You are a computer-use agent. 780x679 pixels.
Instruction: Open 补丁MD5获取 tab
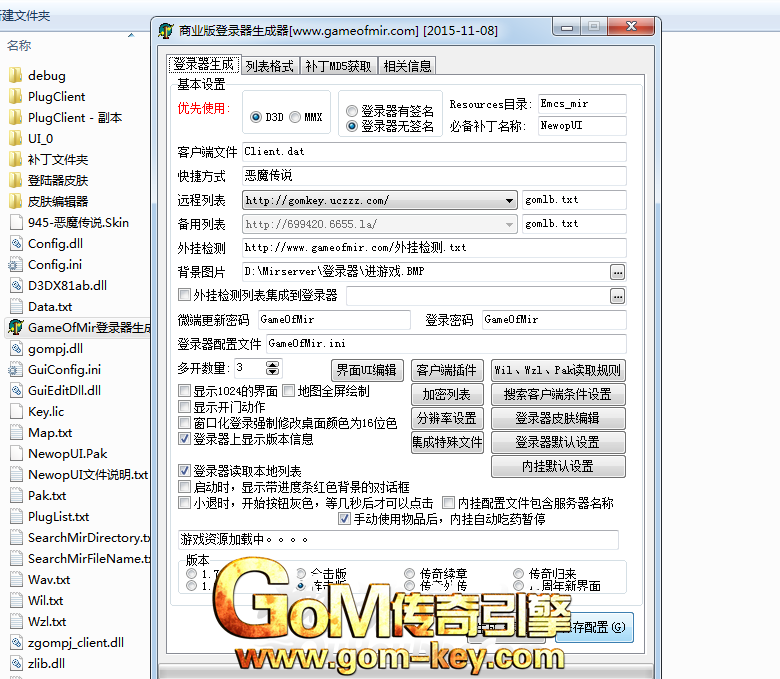coord(338,66)
